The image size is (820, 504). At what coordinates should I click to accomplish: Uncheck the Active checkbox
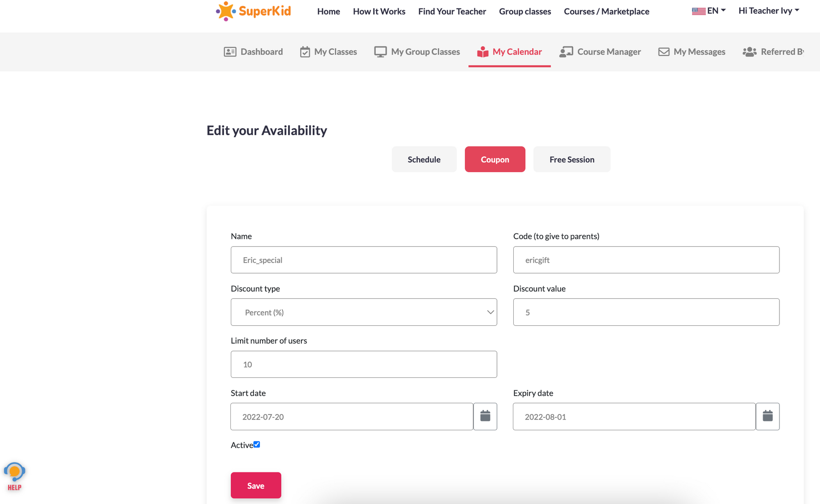(x=257, y=445)
